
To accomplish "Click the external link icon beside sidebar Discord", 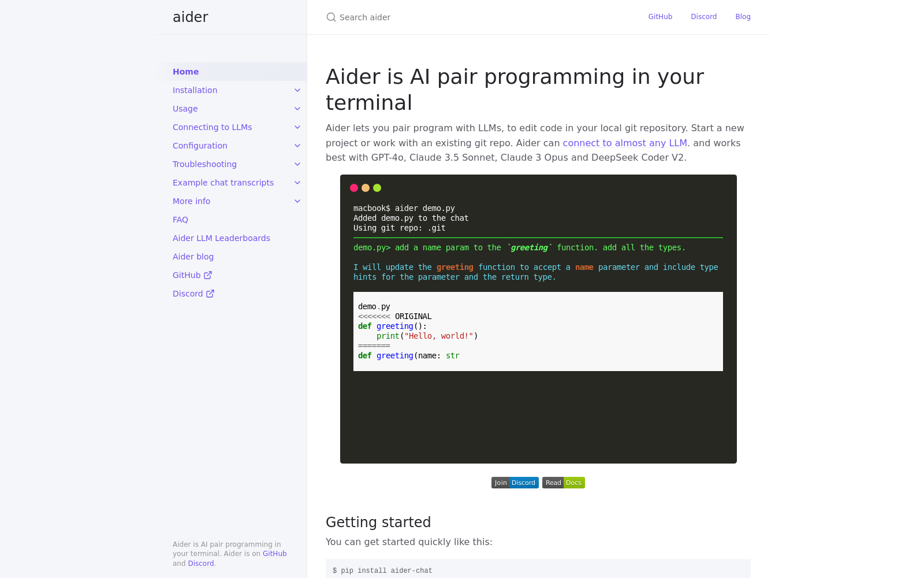I will tap(210, 294).
